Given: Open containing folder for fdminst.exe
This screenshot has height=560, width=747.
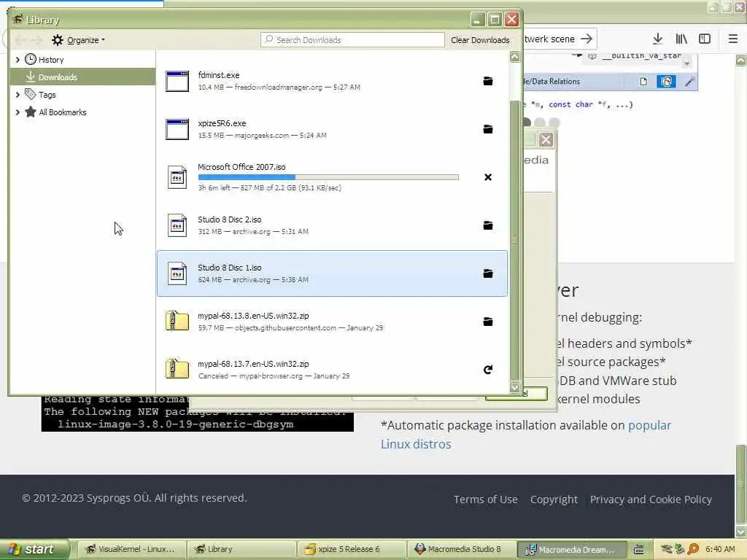Looking at the screenshot, I should 488,82.
